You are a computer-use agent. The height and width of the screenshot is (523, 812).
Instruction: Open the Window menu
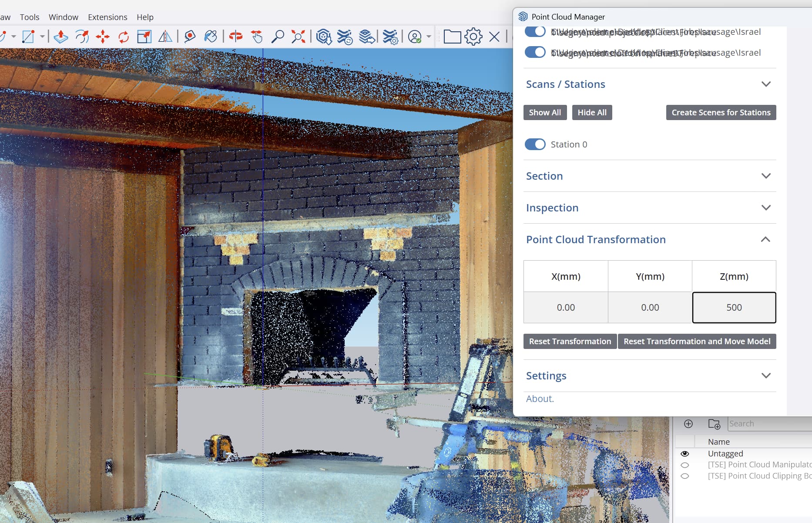point(64,17)
